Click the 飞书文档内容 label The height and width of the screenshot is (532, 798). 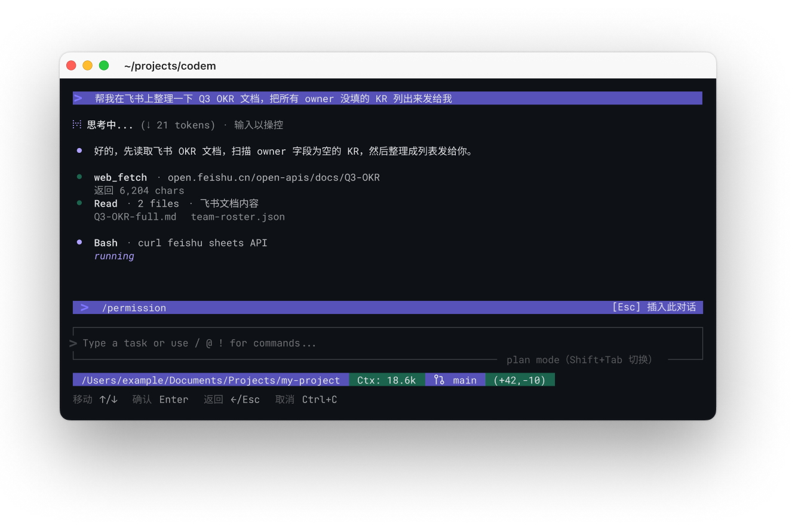229,204
